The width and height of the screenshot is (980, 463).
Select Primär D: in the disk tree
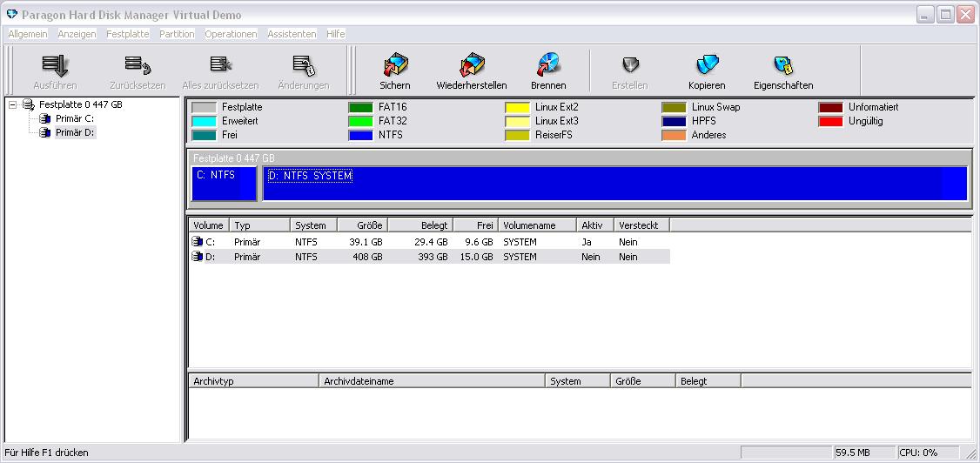(x=75, y=132)
